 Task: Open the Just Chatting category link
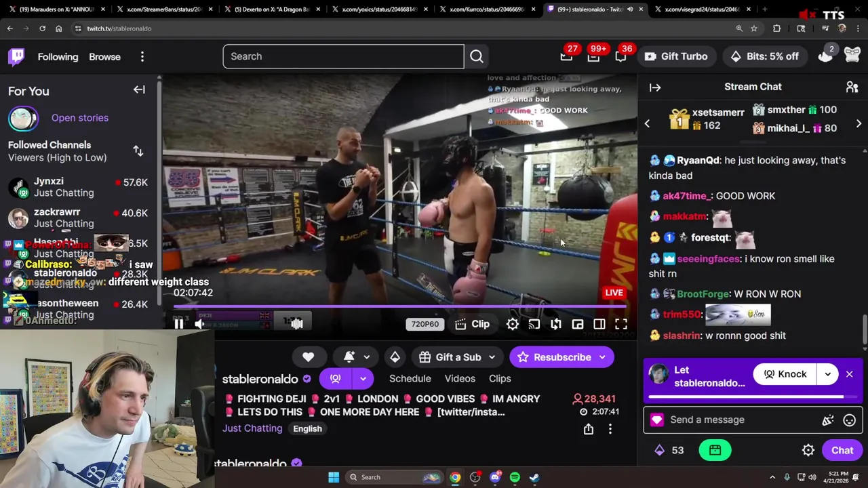click(x=252, y=428)
